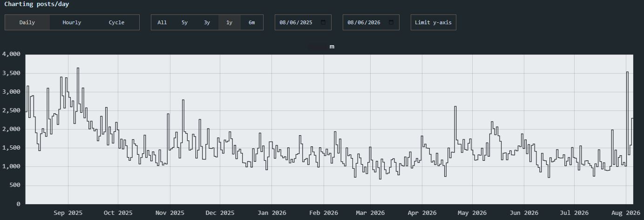Edit the end date field 08/06/2026
Image resolution: width=644 pixels, height=220 pixels.
(371, 22)
